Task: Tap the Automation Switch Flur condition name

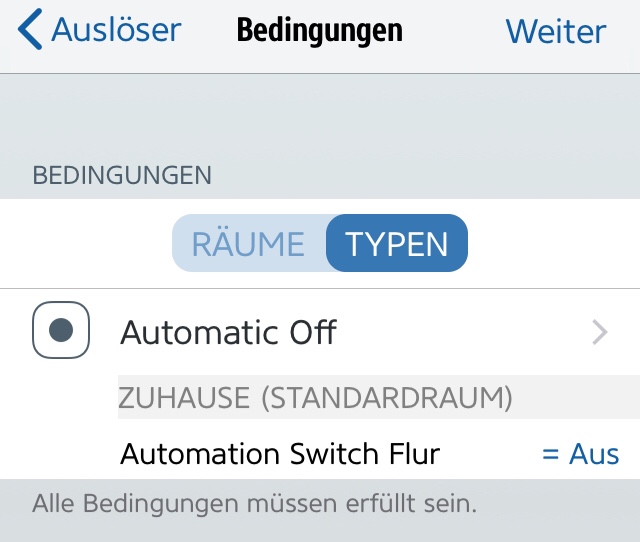Action: 280,454
